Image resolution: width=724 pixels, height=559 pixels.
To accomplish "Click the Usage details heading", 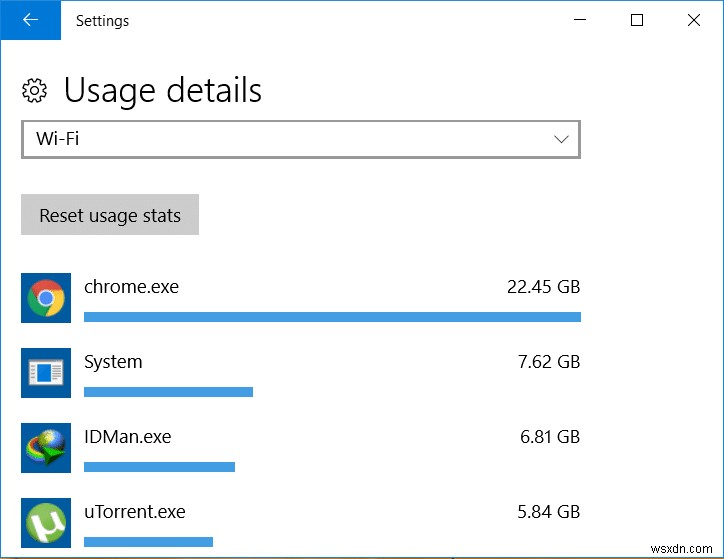I will [x=163, y=90].
